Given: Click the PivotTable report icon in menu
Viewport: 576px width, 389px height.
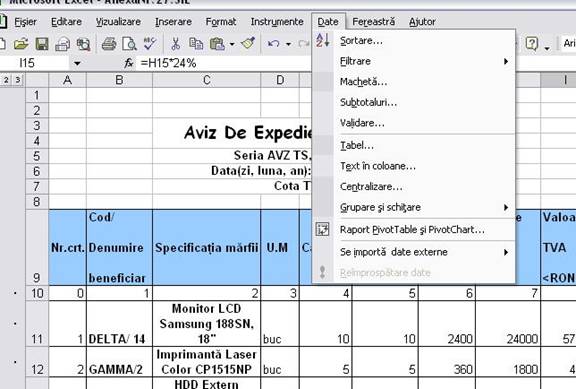Looking at the screenshot, I should tap(323, 229).
